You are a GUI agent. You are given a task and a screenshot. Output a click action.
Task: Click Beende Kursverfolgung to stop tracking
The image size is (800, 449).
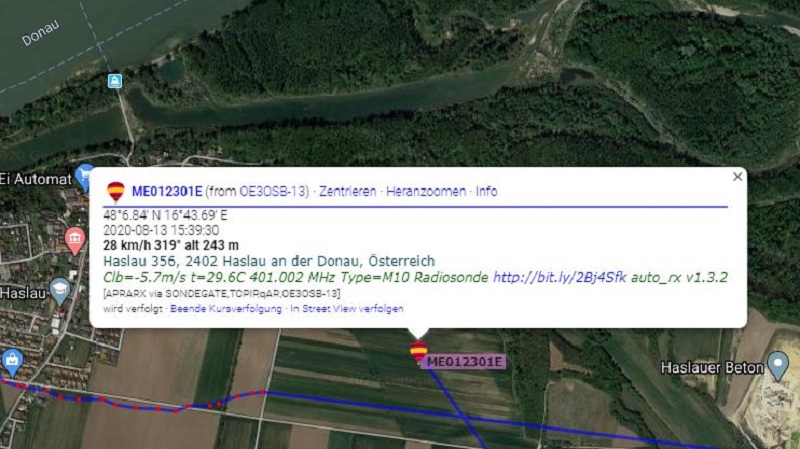(226, 309)
